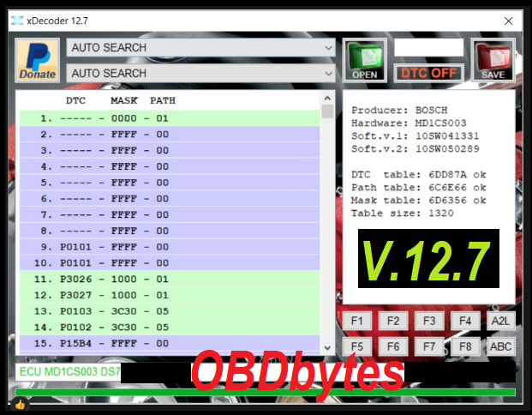Click the Producer: BOSCH line
The image size is (532, 415).
[x=399, y=111]
